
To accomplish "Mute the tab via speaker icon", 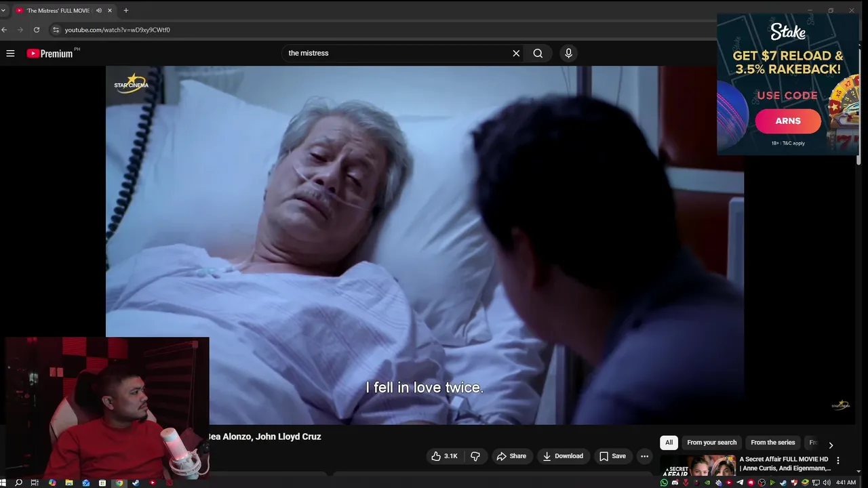I will pos(99,10).
